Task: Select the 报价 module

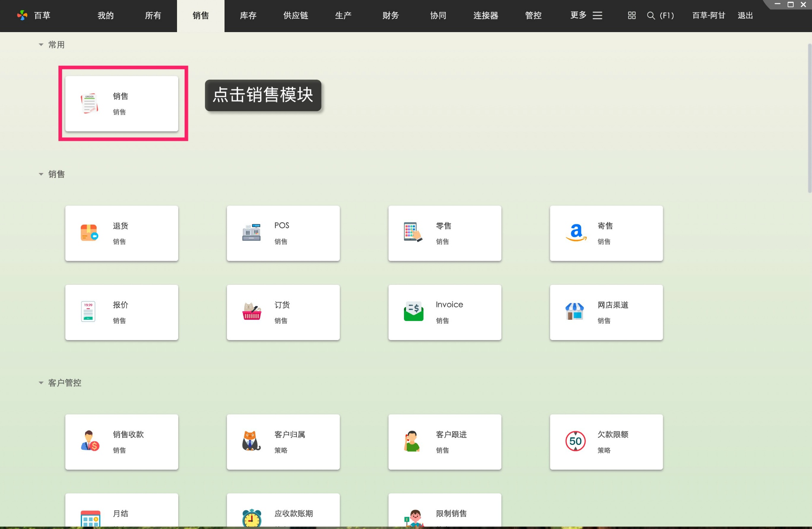Action: tap(121, 312)
